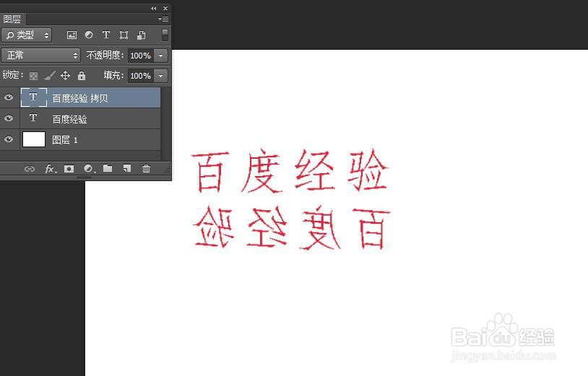Add a layer mask

[69, 169]
